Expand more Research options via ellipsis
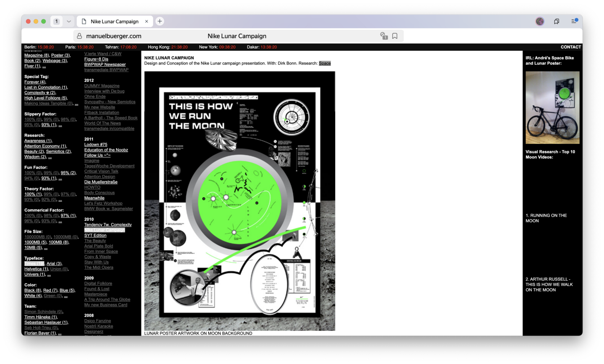 coord(50,157)
